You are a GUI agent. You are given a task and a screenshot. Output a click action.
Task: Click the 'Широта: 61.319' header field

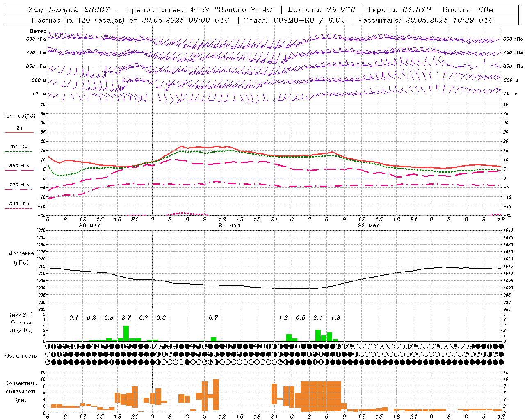point(399,10)
